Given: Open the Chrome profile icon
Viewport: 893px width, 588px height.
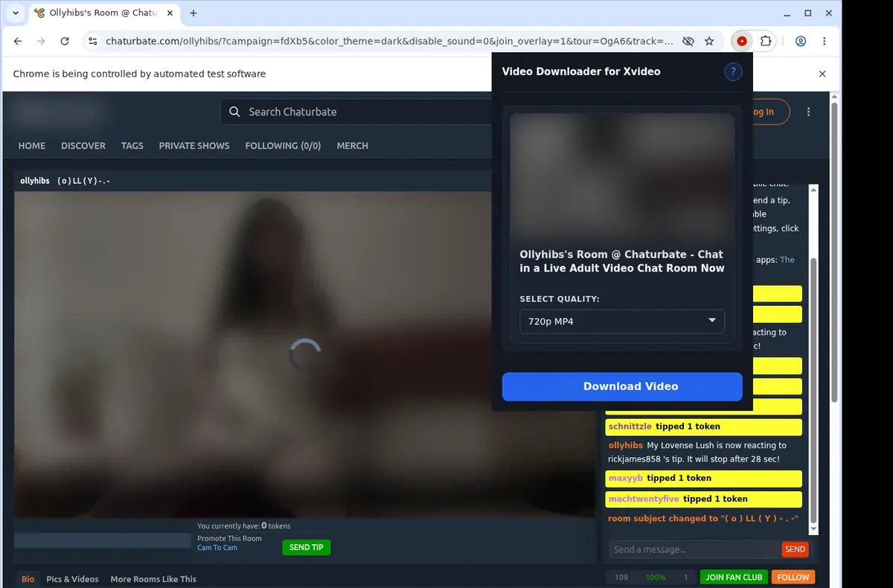Looking at the screenshot, I should (x=801, y=42).
